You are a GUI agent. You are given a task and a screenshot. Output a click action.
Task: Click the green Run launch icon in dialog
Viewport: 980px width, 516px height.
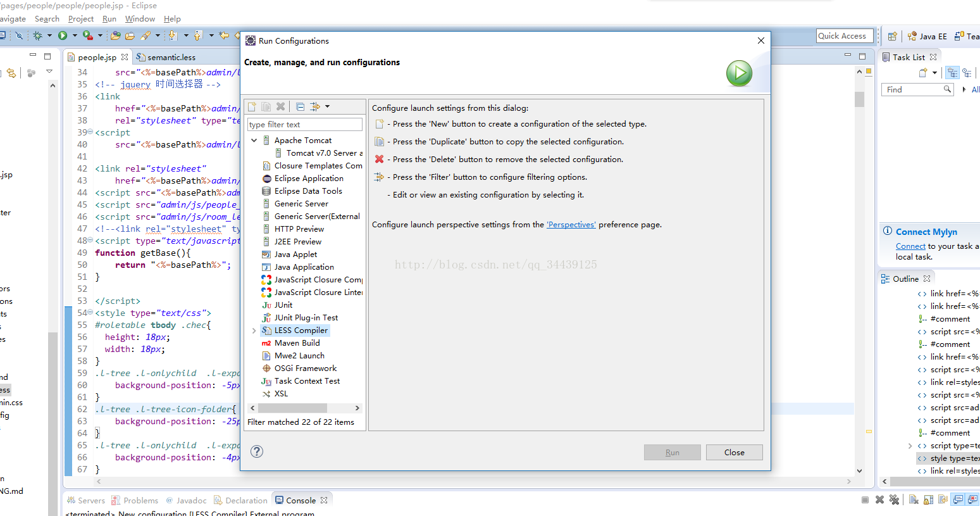pos(739,73)
